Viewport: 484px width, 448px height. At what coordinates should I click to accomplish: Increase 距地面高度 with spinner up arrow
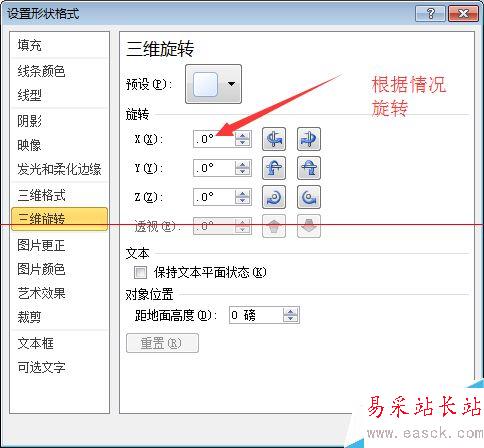(291, 311)
